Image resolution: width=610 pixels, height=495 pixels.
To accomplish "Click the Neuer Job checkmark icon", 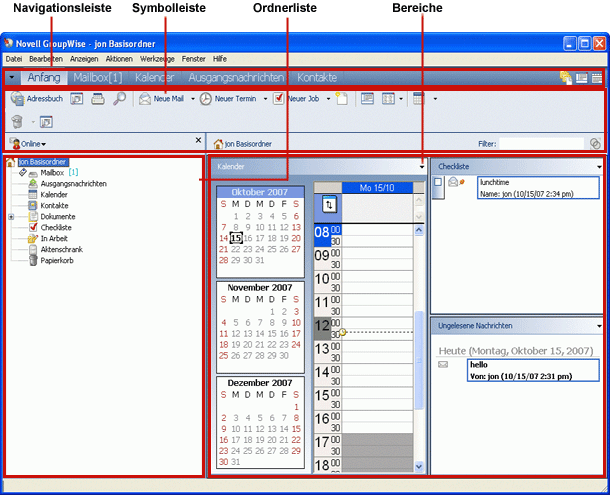I will pyautogui.click(x=278, y=98).
